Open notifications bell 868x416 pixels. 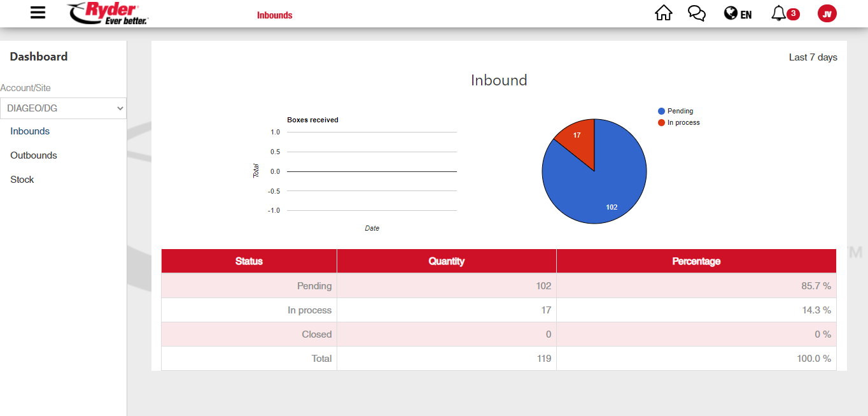click(778, 13)
